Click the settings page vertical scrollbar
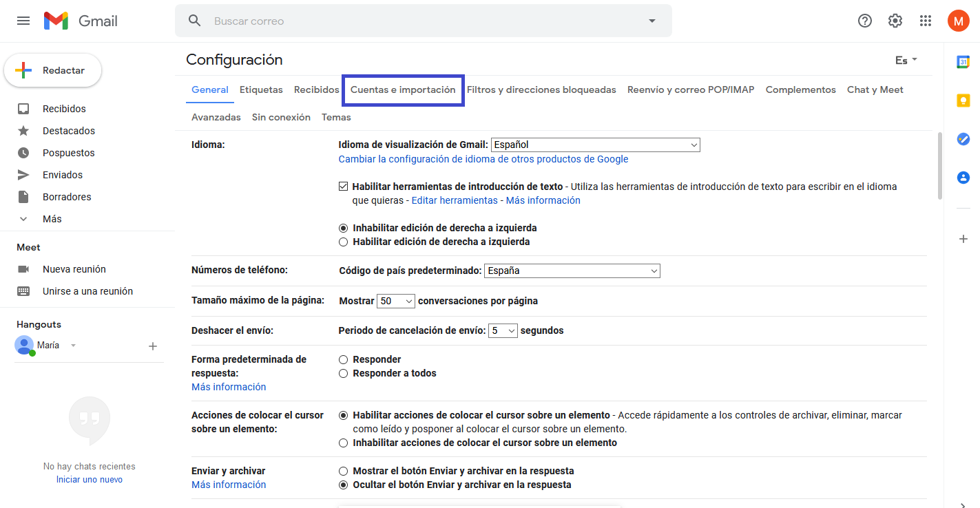This screenshot has width=980, height=508. coord(939,165)
